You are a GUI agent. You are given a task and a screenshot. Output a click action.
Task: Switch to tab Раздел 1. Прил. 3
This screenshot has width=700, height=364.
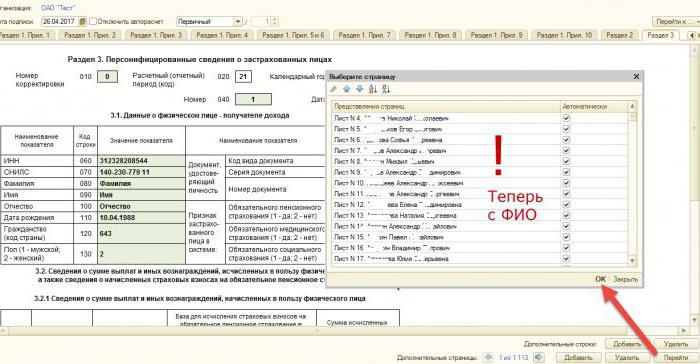click(156, 35)
